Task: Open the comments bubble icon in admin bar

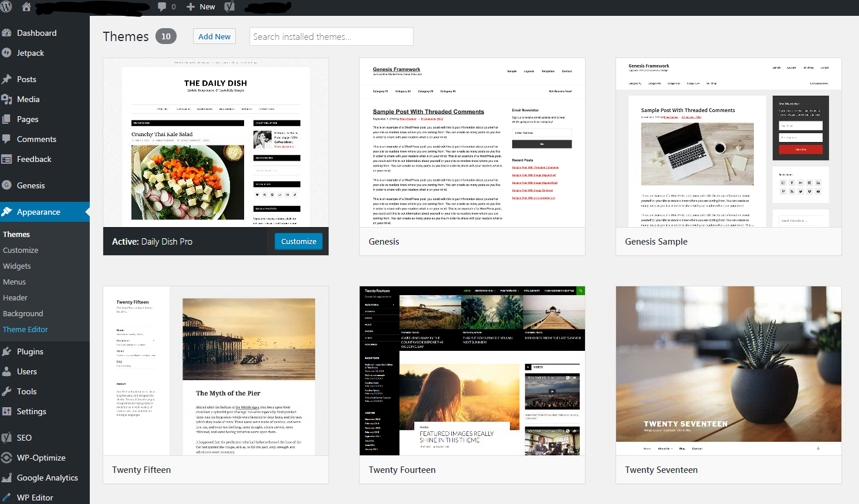Action: (162, 7)
